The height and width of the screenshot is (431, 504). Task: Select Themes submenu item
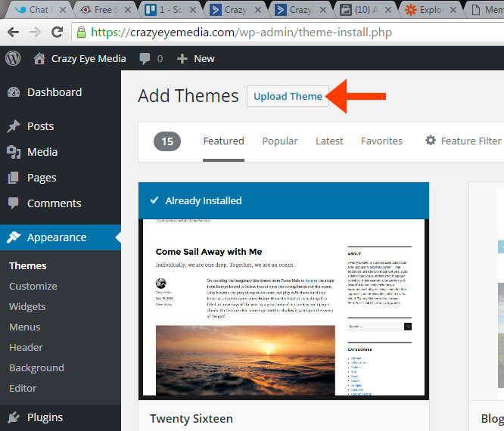pyautogui.click(x=28, y=265)
